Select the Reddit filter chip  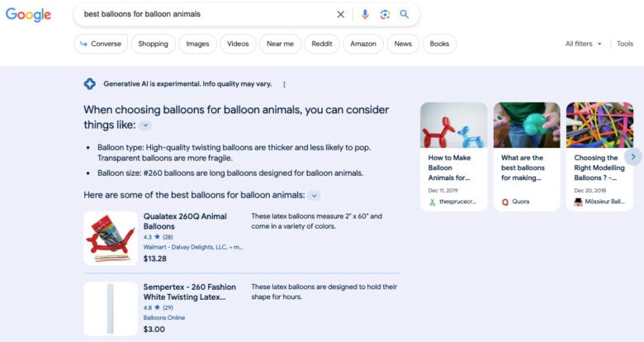[322, 44]
